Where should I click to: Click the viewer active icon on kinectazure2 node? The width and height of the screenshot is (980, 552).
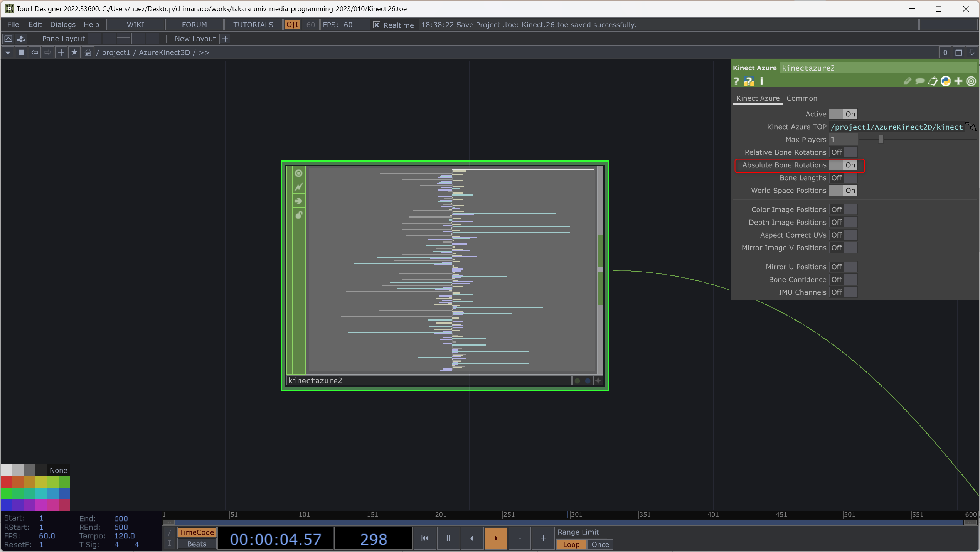click(x=299, y=174)
